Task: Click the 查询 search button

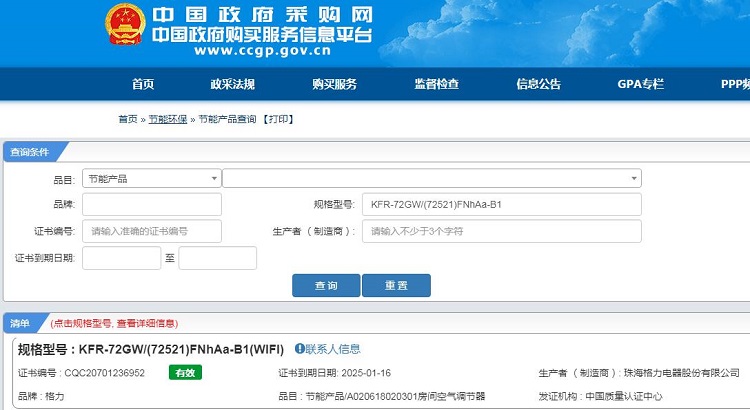Action: 326,286
